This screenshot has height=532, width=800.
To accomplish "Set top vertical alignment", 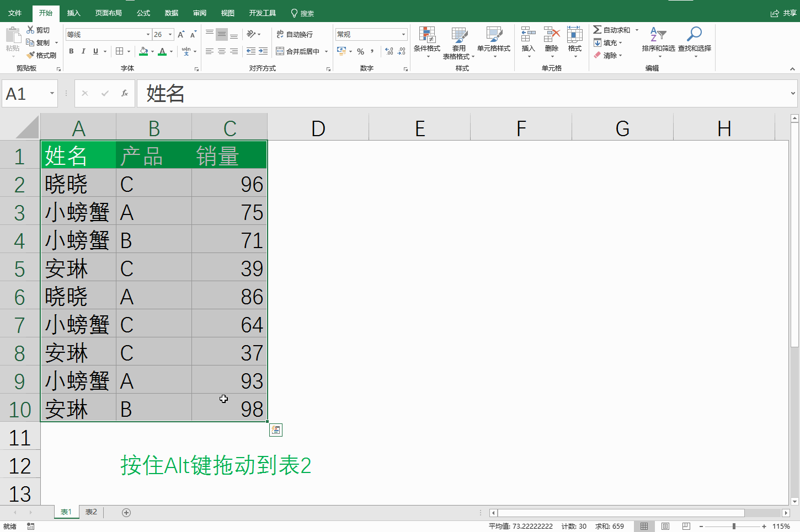I will (210, 34).
